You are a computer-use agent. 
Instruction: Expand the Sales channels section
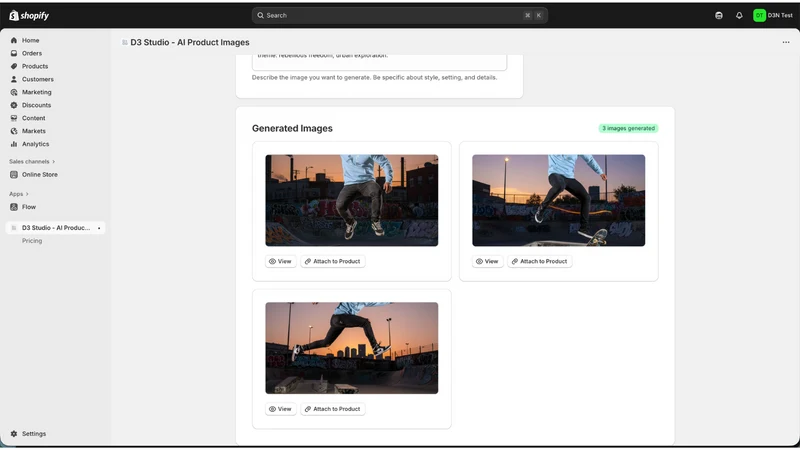(32, 161)
